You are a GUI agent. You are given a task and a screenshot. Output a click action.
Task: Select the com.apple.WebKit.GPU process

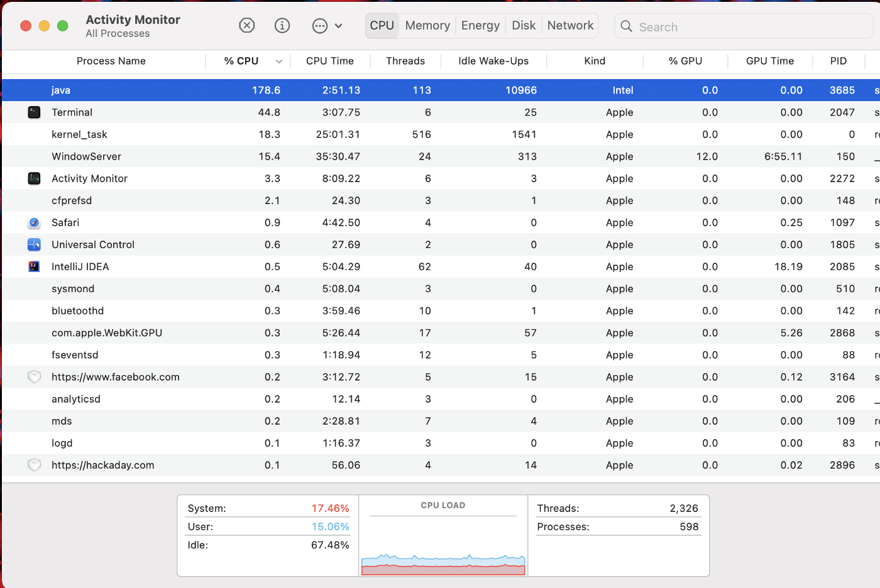(x=107, y=332)
